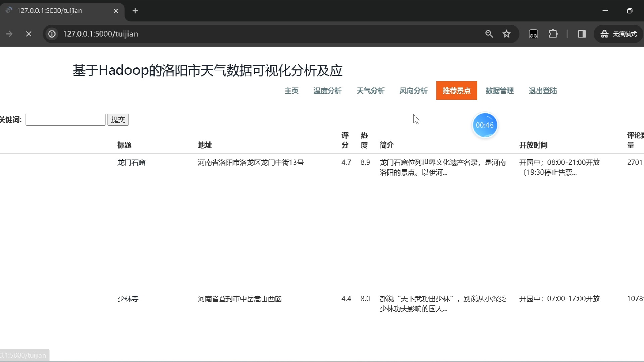Focus the 关键词 search input
644x362 pixels.
coord(65,120)
